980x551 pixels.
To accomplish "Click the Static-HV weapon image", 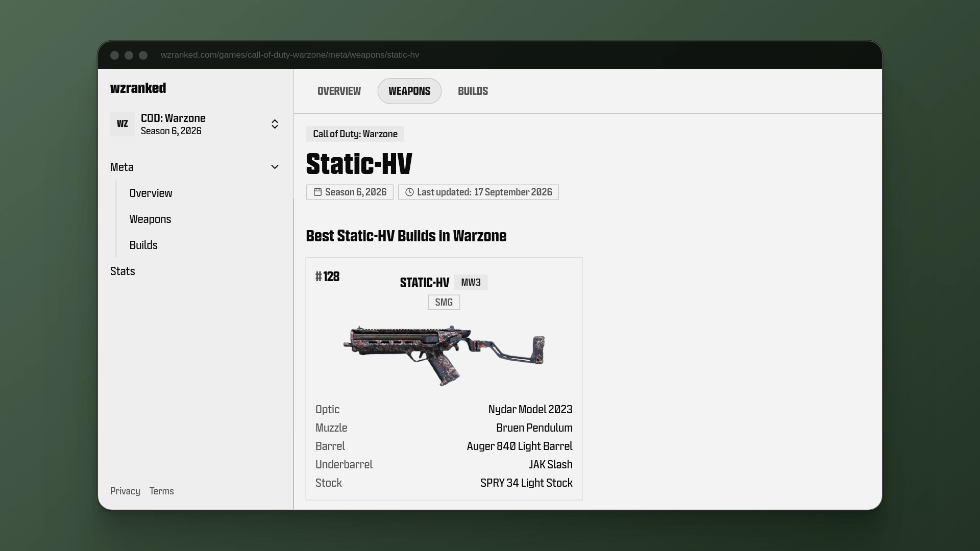I will click(444, 355).
